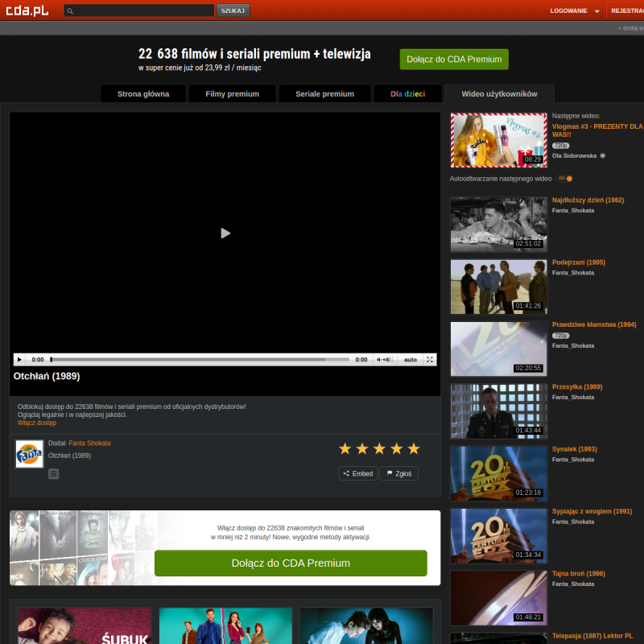Viewport: 644px width, 644px height.
Task: Open Najdłuższy dzień (1962) thumbnail
Action: [498, 225]
